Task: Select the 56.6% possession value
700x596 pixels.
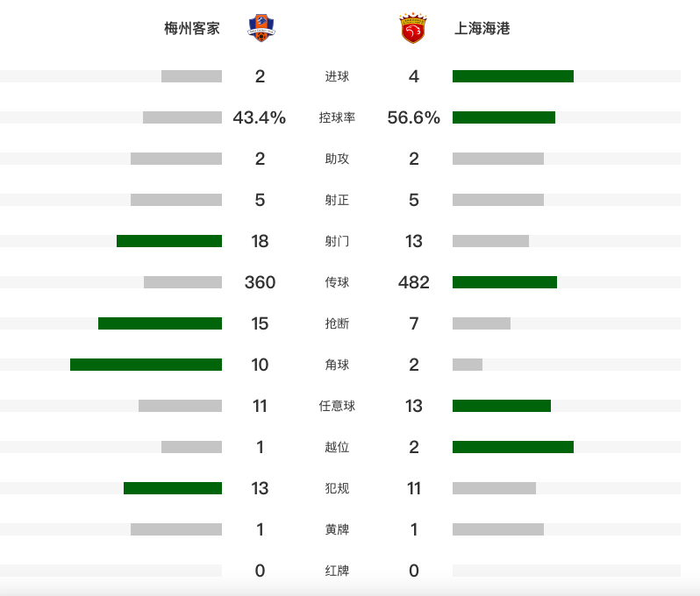Action: click(x=413, y=117)
